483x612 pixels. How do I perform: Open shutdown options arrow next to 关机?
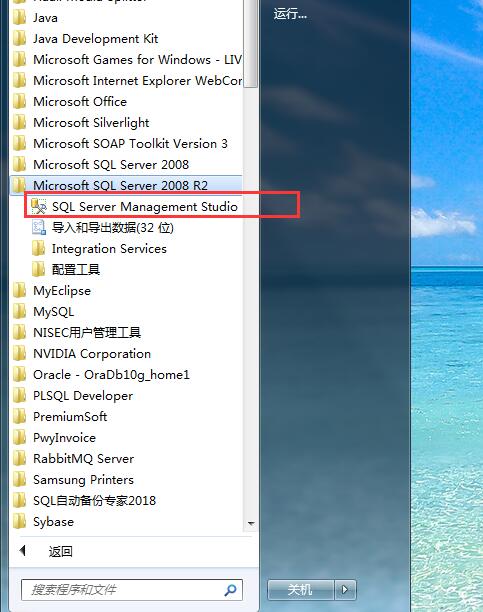[345, 589]
